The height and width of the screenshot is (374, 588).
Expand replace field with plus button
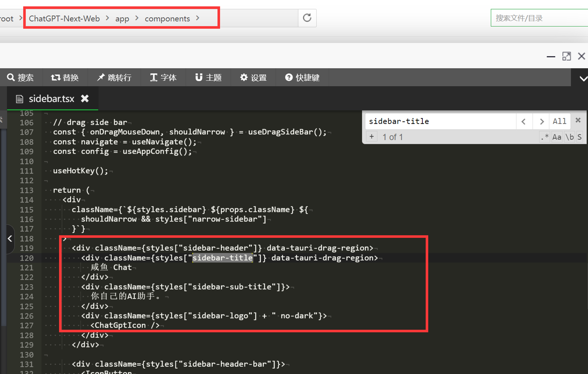coord(372,137)
